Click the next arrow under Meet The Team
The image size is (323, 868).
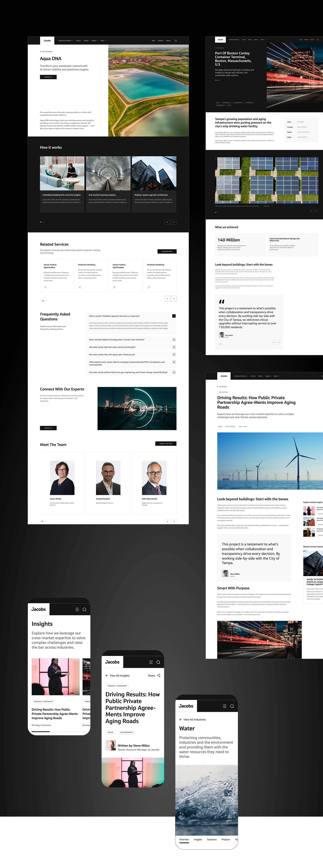click(x=174, y=521)
